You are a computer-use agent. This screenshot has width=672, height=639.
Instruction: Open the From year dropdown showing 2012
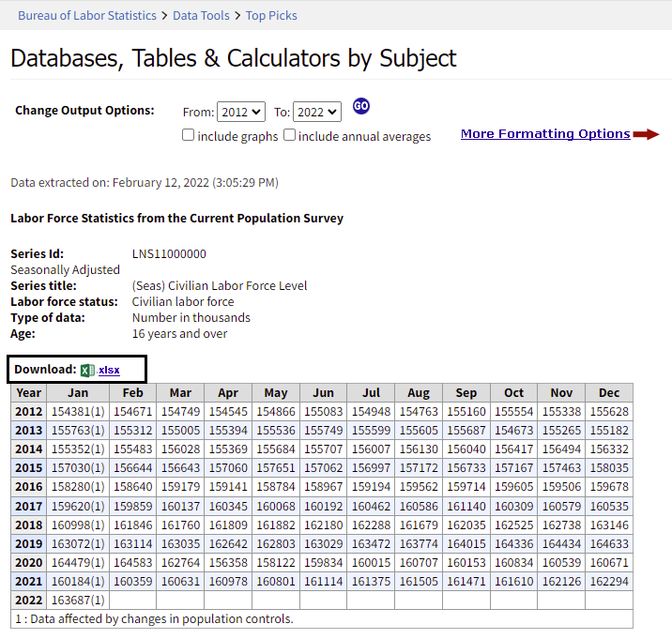coord(241,112)
